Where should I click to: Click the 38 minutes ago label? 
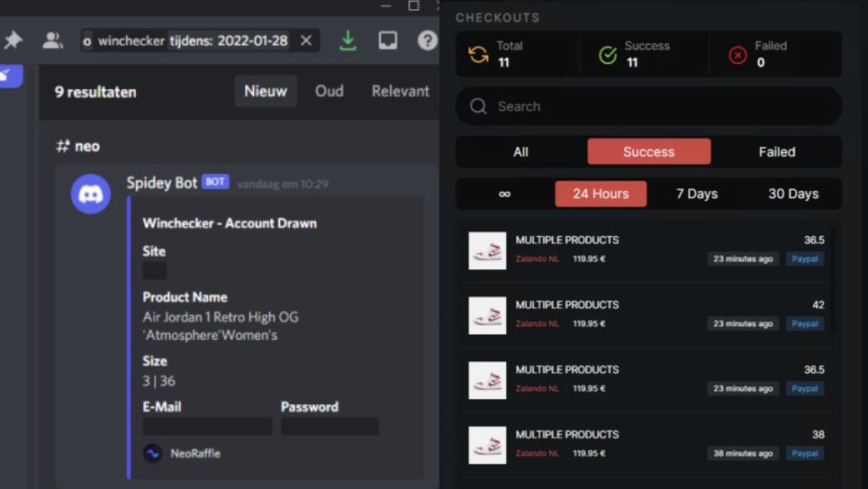[x=743, y=453]
